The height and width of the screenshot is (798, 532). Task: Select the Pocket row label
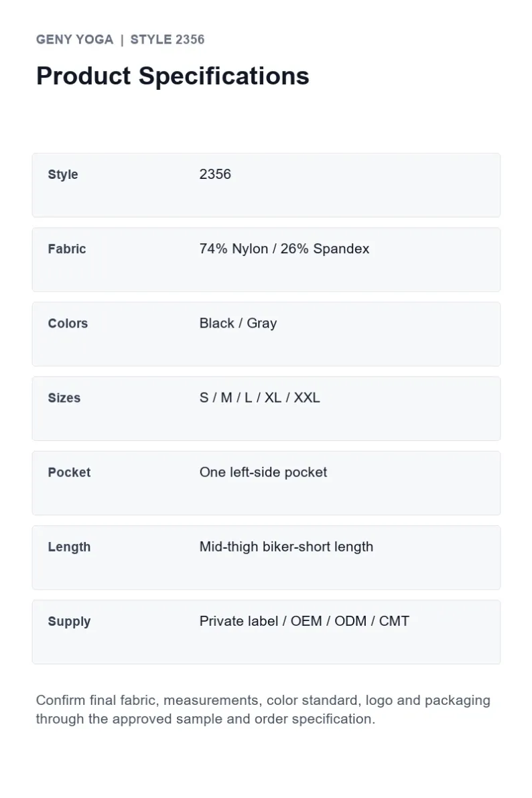69,472
